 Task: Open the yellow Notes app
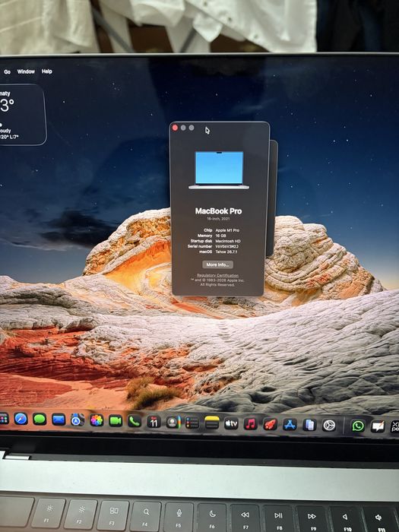pyautogui.click(x=212, y=423)
